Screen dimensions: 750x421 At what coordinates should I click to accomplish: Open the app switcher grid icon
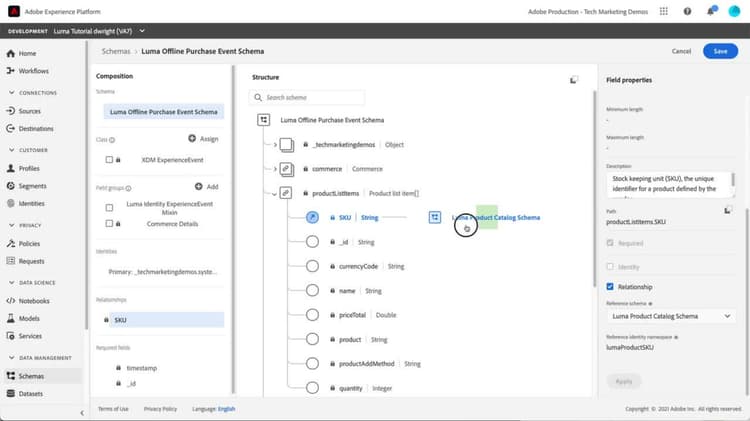(x=663, y=11)
